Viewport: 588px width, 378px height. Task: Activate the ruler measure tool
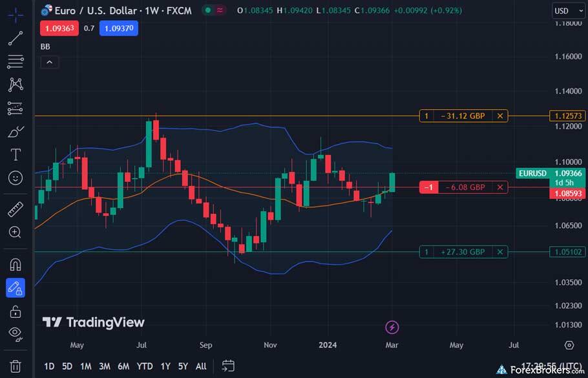click(x=16, y=209)
